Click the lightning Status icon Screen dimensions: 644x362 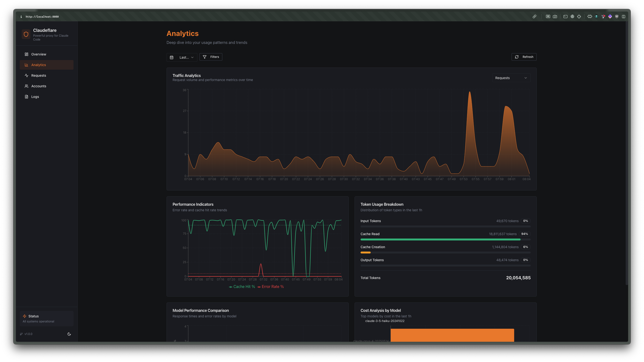click(25, 316)
